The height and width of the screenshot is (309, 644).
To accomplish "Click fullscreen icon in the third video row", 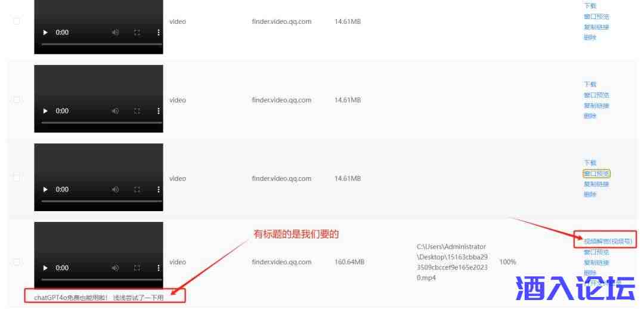I will 137,190.
